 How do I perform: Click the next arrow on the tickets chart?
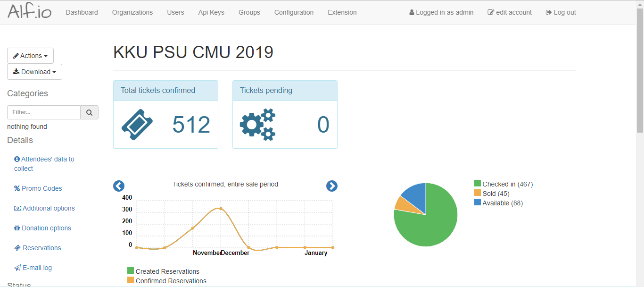pos(332,186)
